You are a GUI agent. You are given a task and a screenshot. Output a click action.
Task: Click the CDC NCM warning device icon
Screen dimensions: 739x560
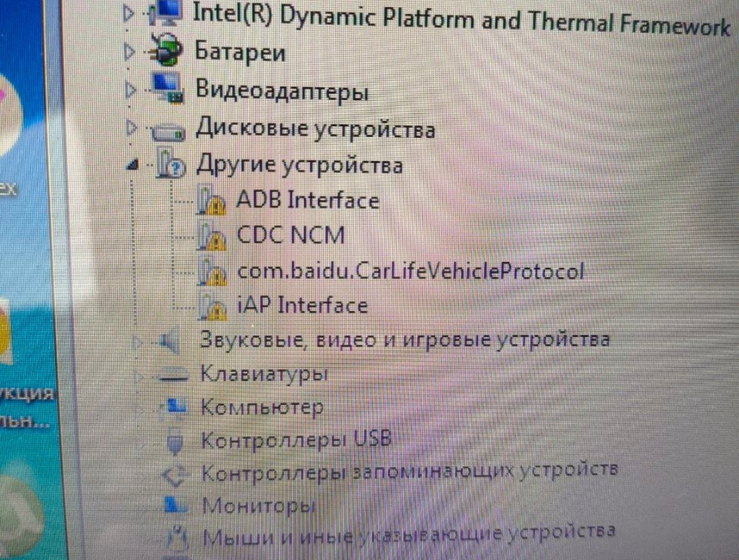point(212,236)
